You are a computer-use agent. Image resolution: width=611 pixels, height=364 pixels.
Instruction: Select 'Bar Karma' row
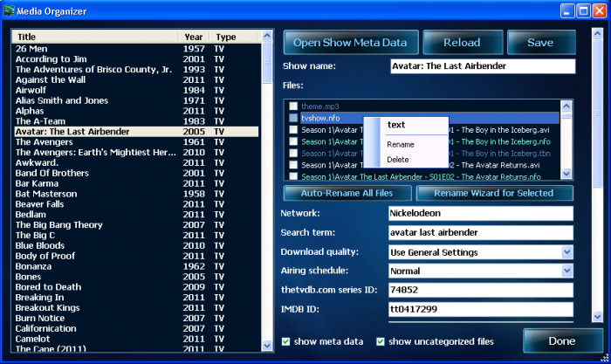coord(136,183)
